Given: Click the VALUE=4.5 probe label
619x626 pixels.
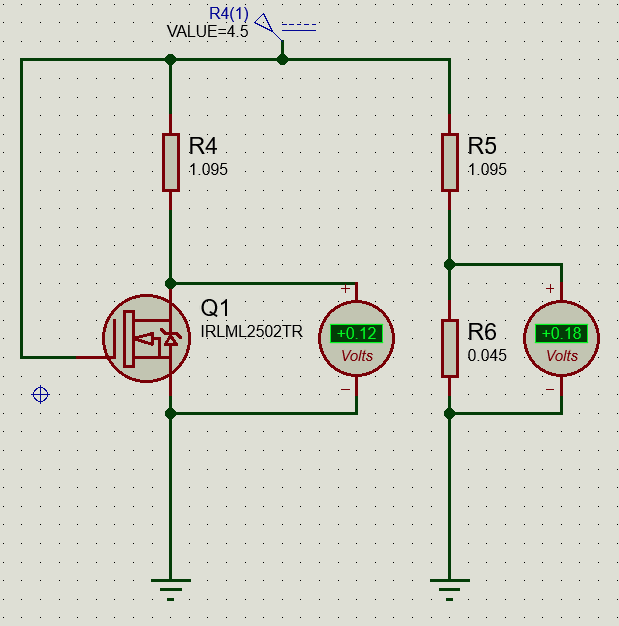Looking at the screenshot, I should point(207,31).
